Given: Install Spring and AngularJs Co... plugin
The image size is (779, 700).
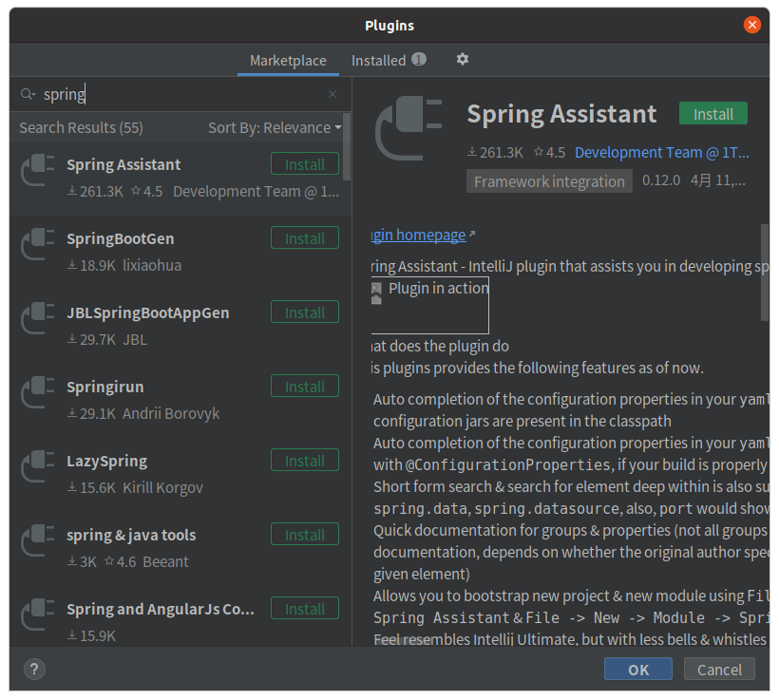Looking at the screenshot, I should (x=305, y=608).
